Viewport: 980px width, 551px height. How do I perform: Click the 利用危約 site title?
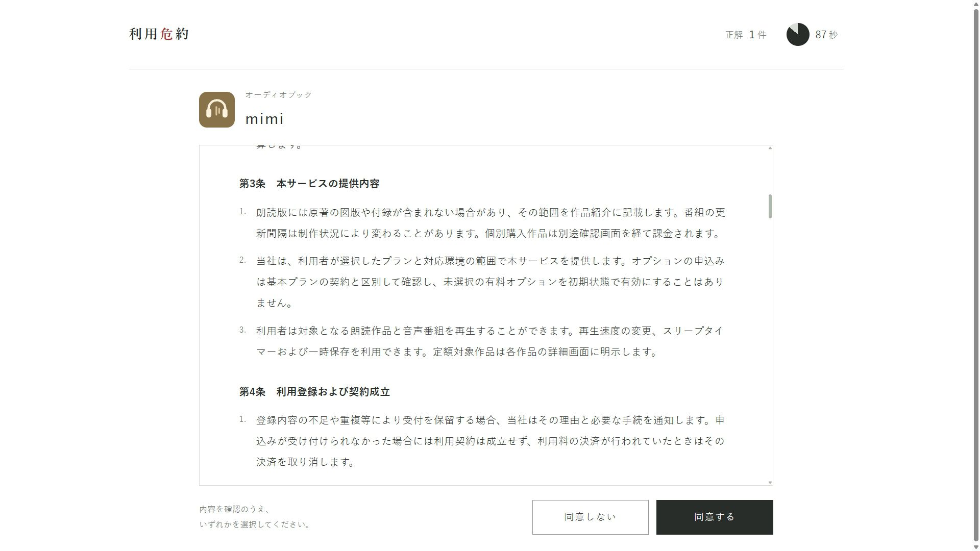tap(159, 34)
